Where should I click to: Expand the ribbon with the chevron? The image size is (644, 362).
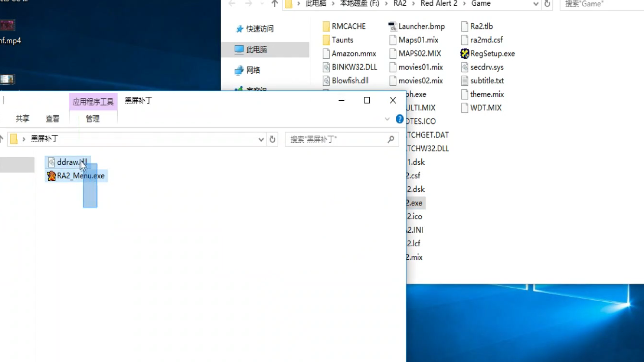click(387, 119)
